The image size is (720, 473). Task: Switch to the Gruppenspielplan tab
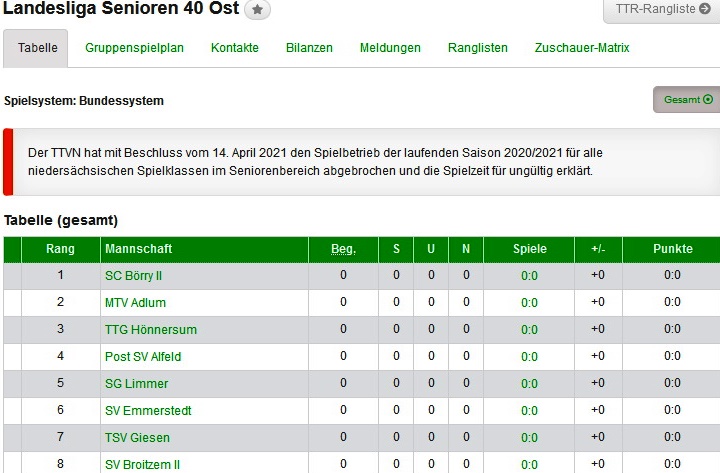click(134, 48)
